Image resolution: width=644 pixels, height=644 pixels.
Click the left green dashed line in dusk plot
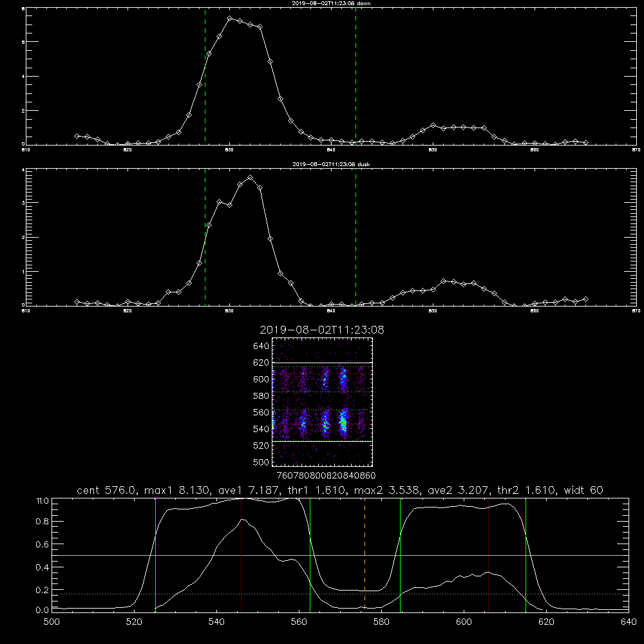click(205, 237)
